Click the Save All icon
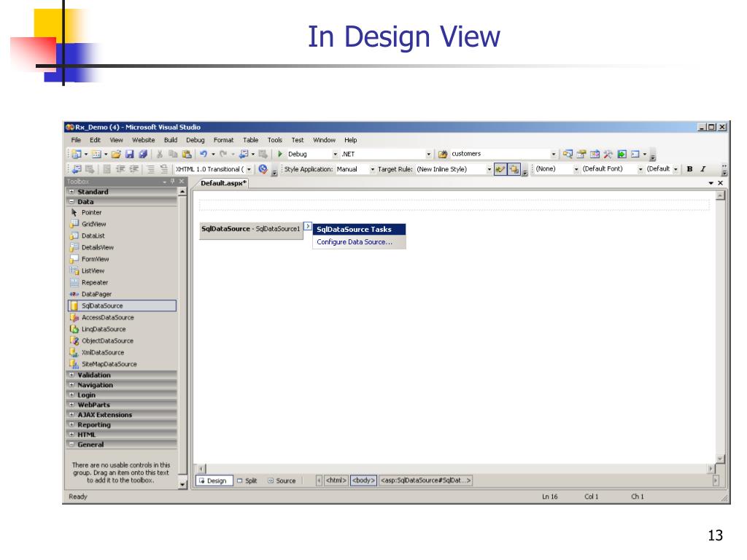 (x=142, y=154)
